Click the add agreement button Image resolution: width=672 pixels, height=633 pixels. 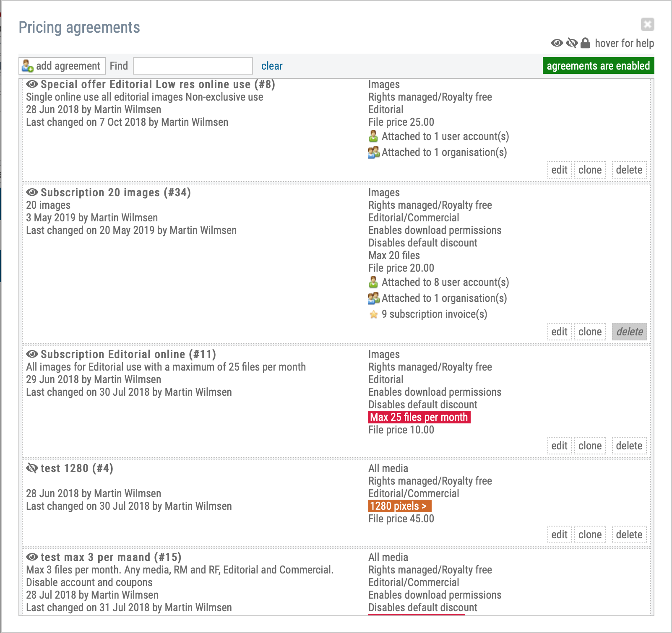point(62,66)
